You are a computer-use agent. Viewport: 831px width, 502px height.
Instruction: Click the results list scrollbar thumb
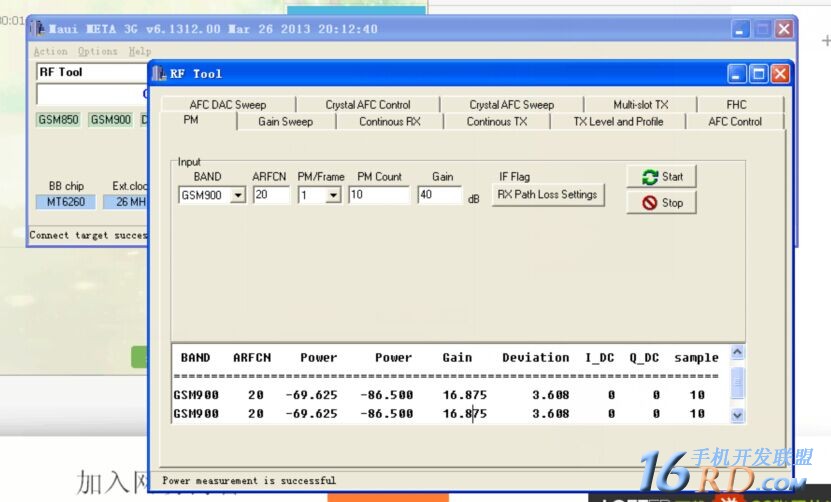[737, 383]
